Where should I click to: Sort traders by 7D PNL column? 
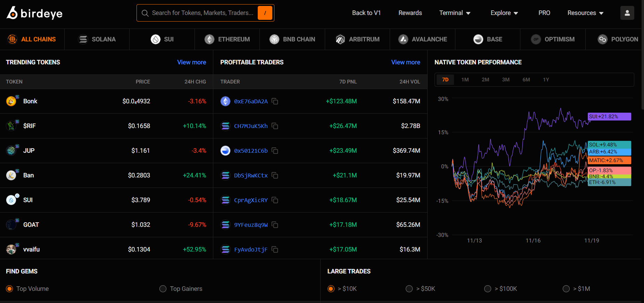pos(348,82)
